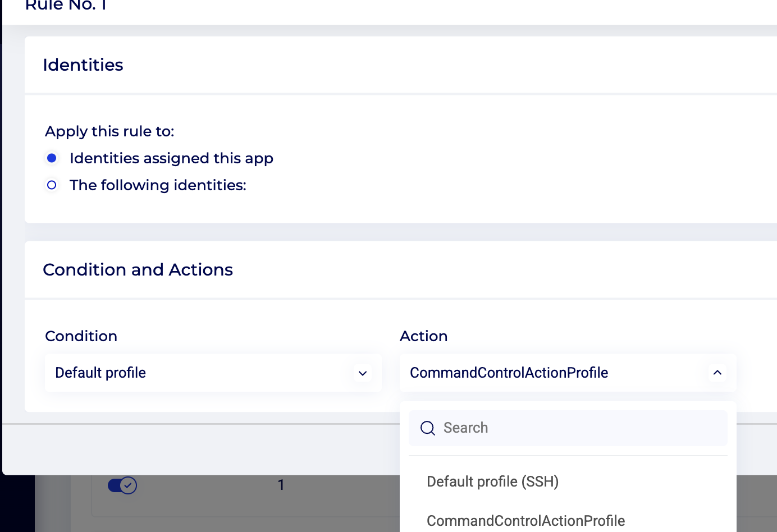Pick 'Default profile (SSH)' from the list

click(492, 481)
